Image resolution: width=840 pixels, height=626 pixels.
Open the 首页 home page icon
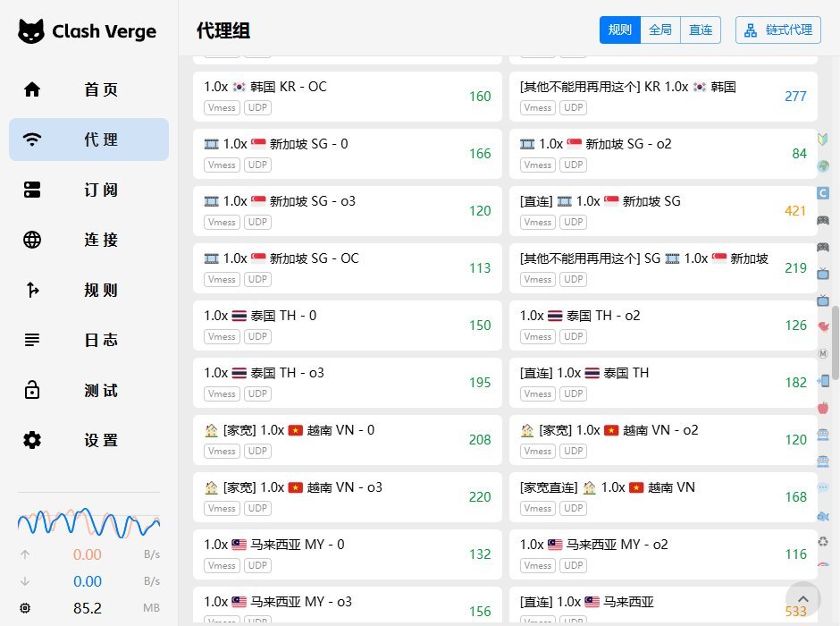[x=32, y=89]
